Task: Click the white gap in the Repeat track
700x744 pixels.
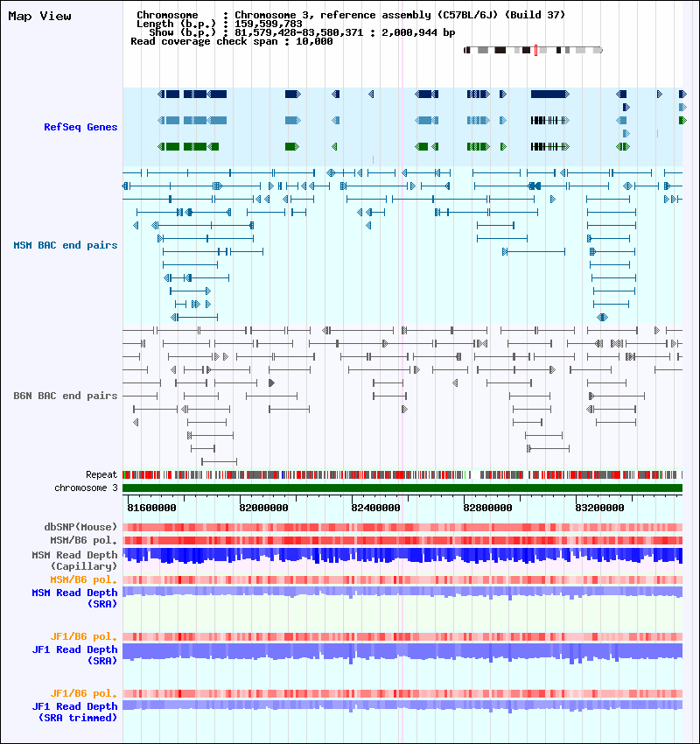Action: pos(474,474)
